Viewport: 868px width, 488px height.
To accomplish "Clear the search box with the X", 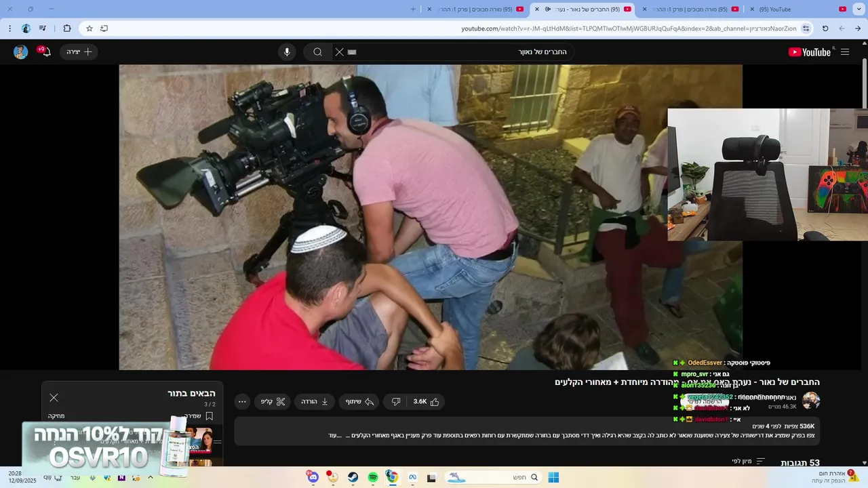I will click(x=340, y=52).
